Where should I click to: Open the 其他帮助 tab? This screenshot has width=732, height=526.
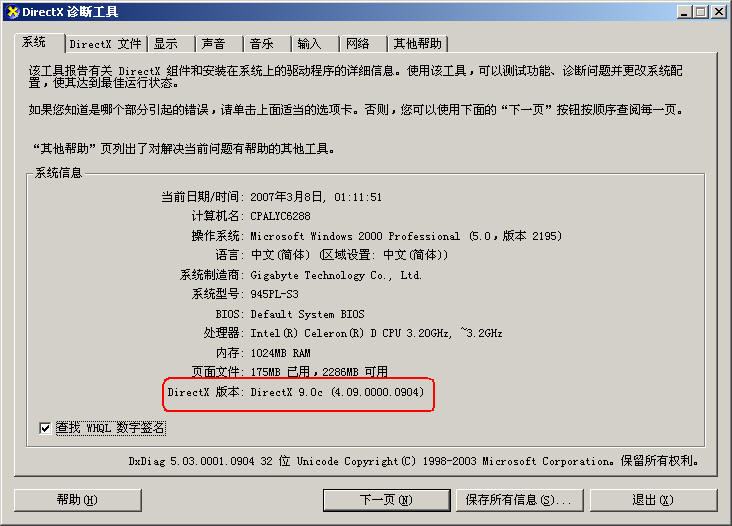418,44
